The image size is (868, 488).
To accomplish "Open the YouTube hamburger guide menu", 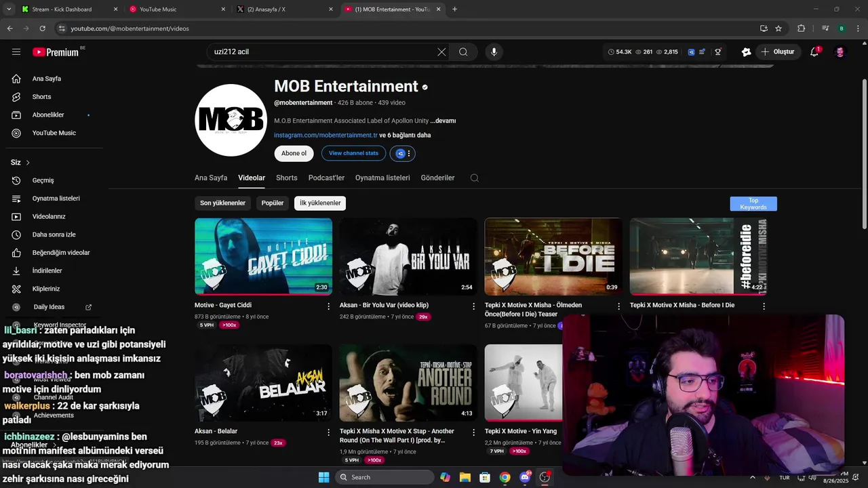I will (16, 52).
